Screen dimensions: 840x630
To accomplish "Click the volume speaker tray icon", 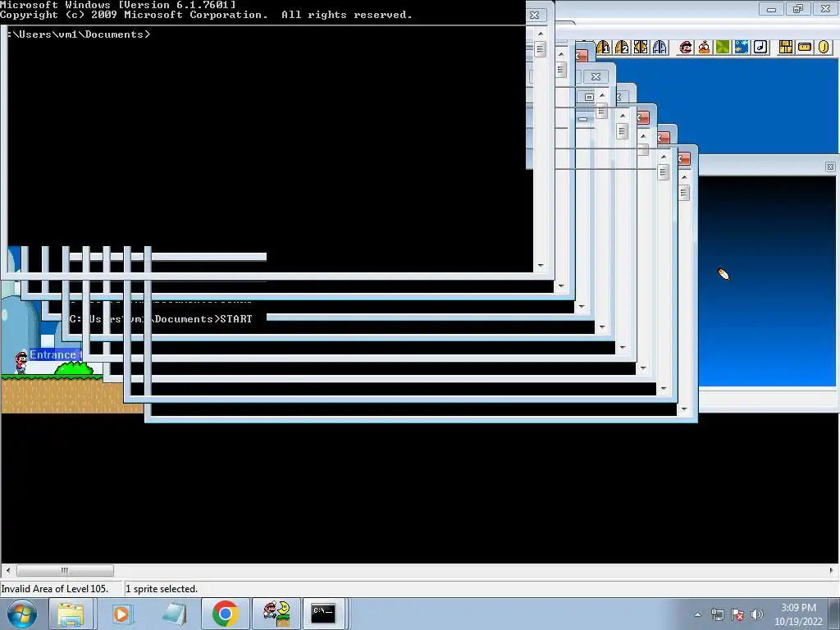I will click(756, 614).
